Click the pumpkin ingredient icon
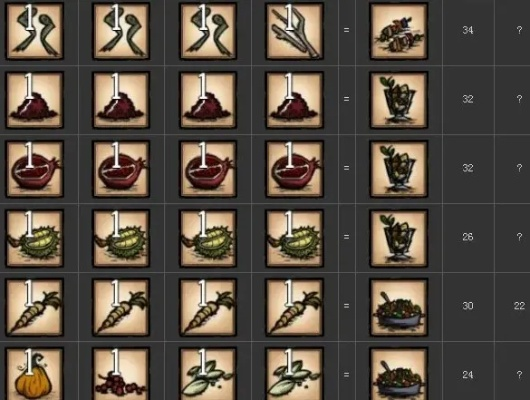The width and height of the screenshot is (530, 400). [x=34, y=374]
